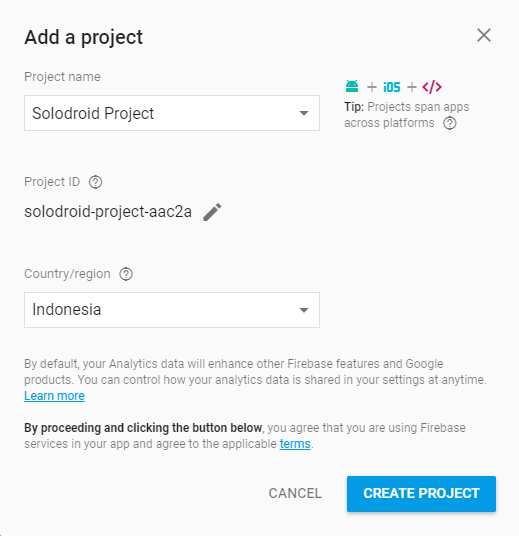Click the first plus sign between platform icons
The width and height of the screenshot is (519, 536).
372,87
